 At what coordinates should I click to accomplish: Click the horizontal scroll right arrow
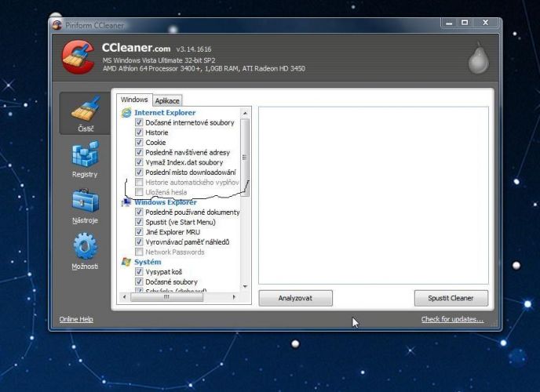(x=234, y=297)
